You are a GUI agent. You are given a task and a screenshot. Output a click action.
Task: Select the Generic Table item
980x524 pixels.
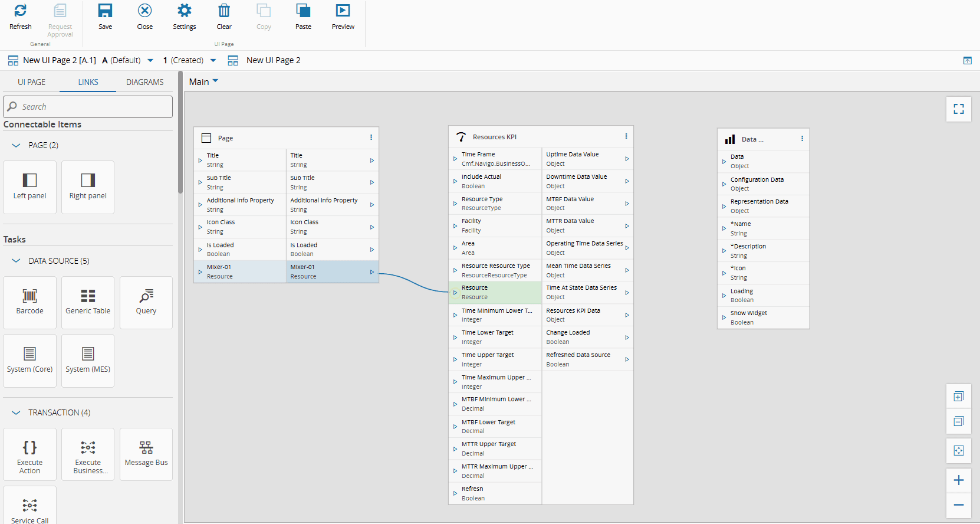pos(88,302)
